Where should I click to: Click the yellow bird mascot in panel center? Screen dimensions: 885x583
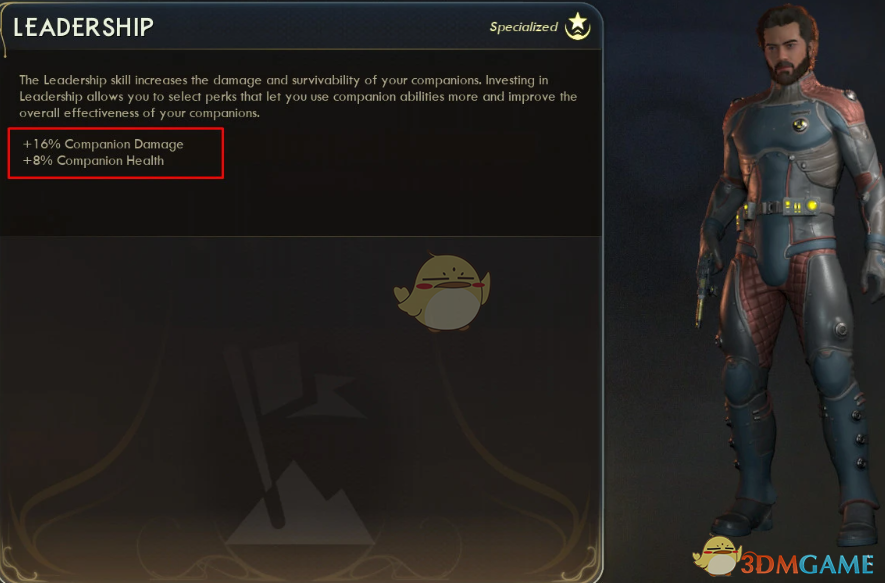click(442, 291)
